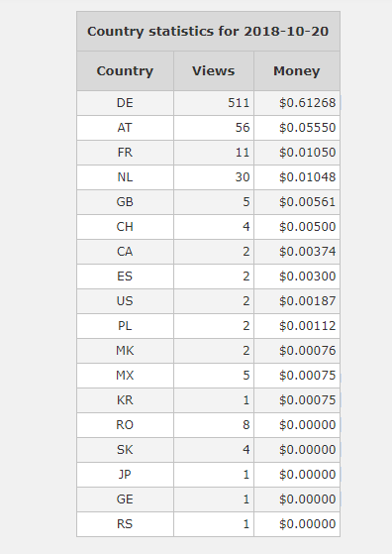Click the MX country cell
This screenshot has width=392, height=554.
click(x=125, y=376)
